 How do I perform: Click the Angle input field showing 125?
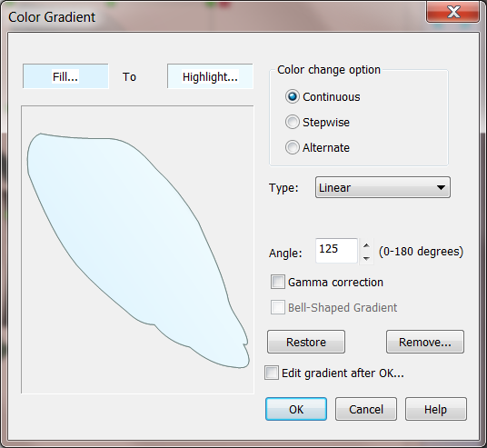click(337, 251)
